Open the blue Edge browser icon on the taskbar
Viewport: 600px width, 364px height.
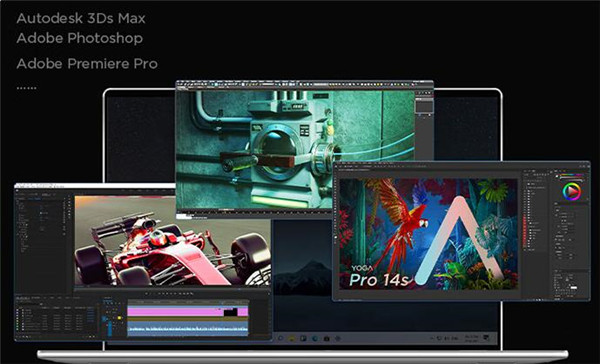pyautogui.click(x=315, y=338)
